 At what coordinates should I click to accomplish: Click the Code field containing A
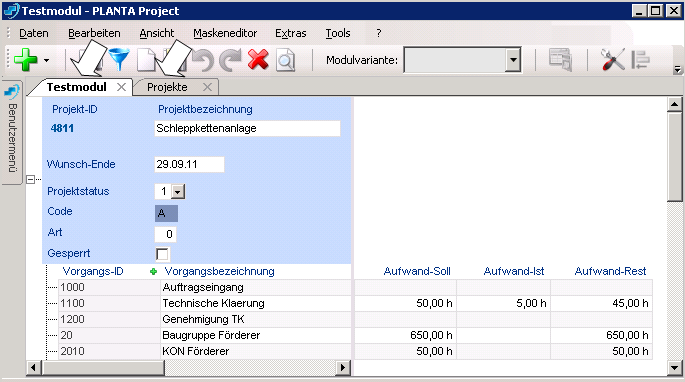coord(166,213)
